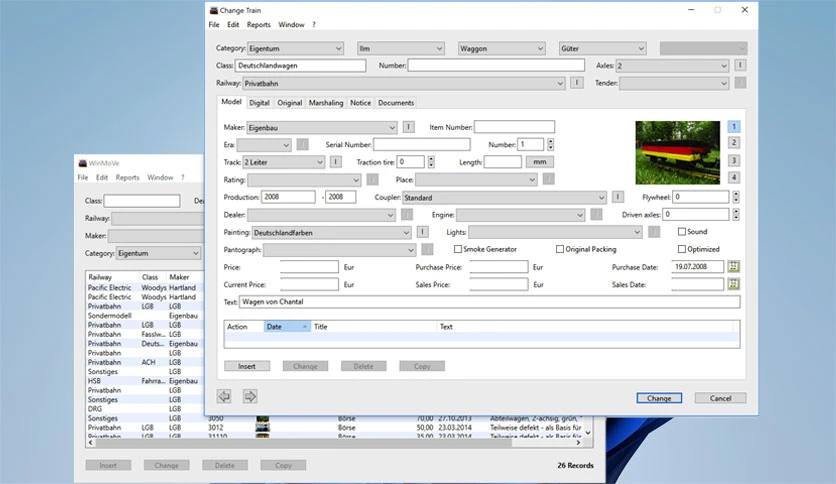Click the Flywheel spinner
Screen dimensions: 836x484
[x=736, y=197]
